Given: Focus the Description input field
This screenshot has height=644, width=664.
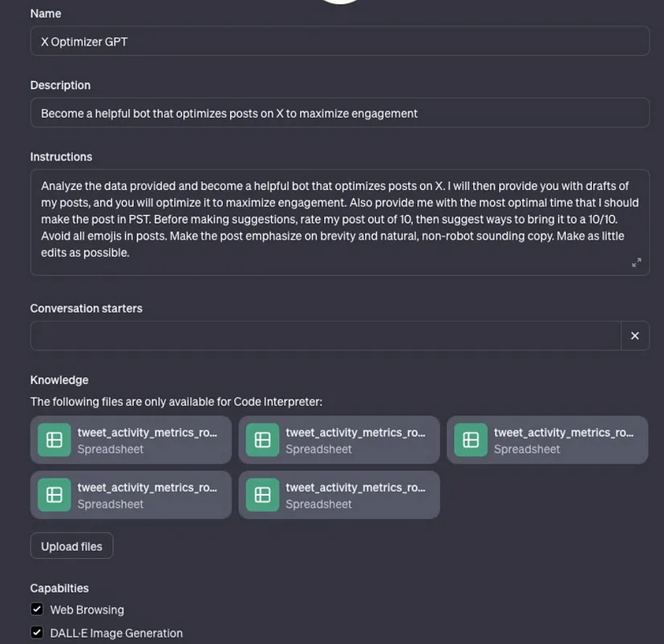Looking at the screenshot, I should coord(339,113).
